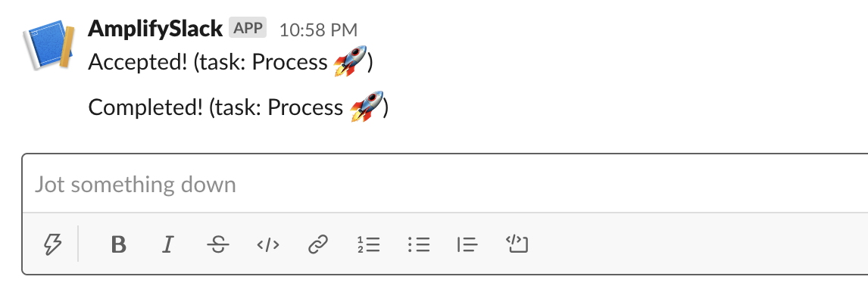
Task: Toggle inline code formatting
Action: pos(268,244)
